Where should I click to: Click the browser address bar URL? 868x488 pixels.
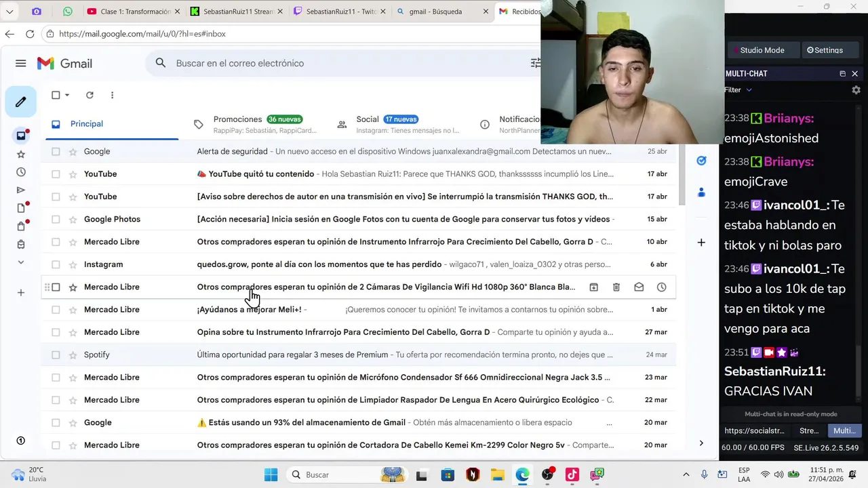[x=142, y=34]
